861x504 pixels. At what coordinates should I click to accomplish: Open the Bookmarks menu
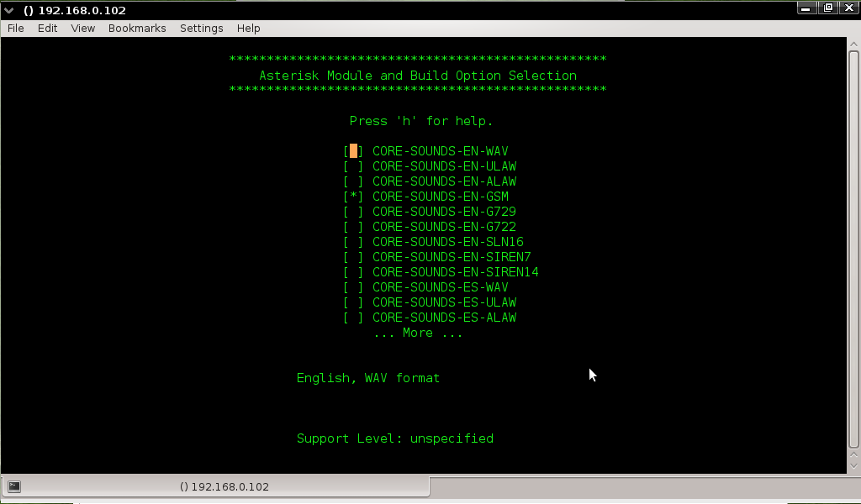[137, 29]
